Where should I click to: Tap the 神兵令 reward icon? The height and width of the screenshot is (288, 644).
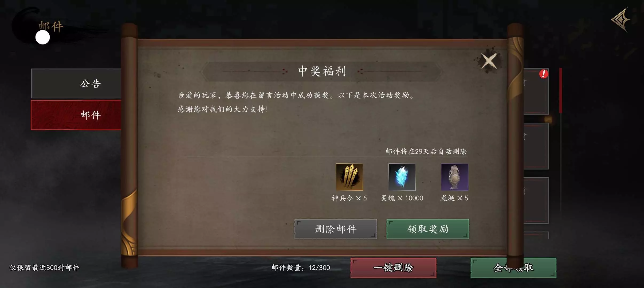coord(349,177)
